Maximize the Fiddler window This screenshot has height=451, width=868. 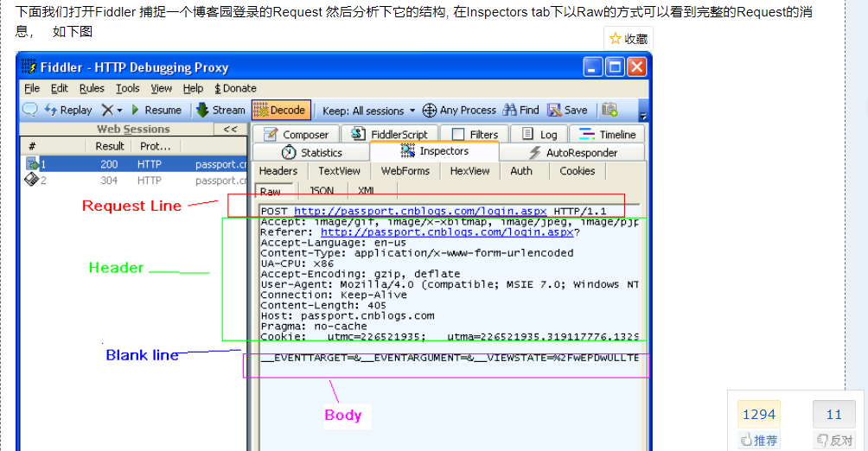click(x=615, y=67)
